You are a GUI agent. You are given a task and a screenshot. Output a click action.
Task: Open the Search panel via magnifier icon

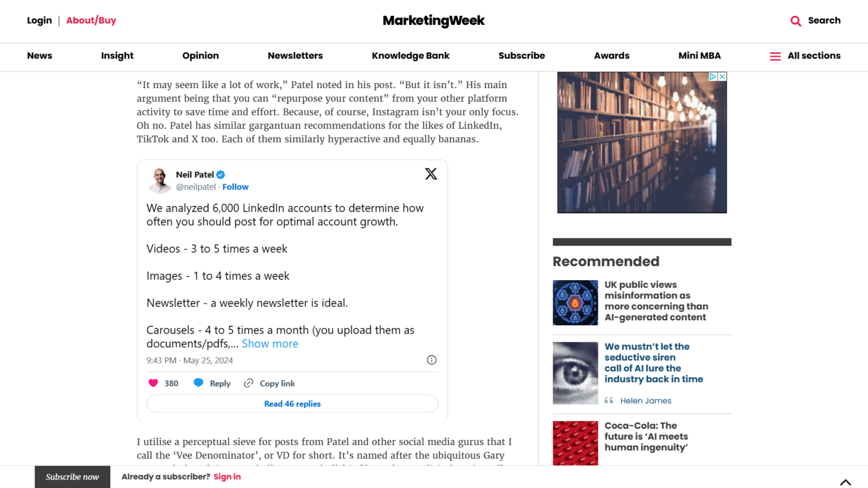(796, 20)
